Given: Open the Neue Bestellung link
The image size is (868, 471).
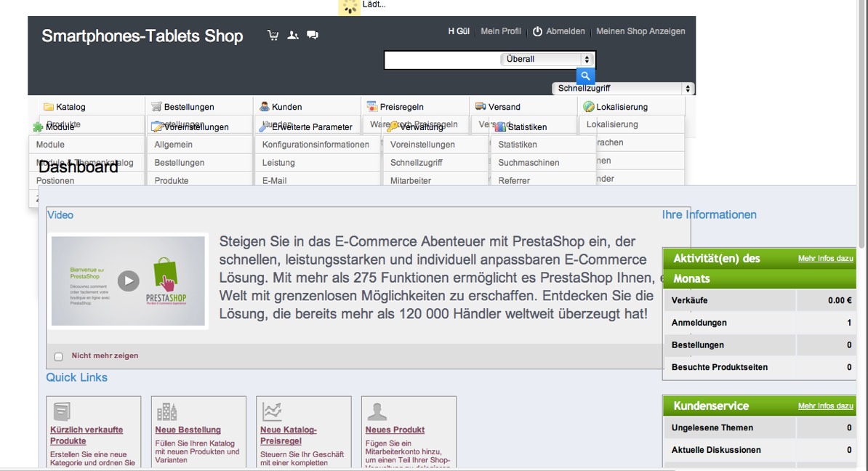Looking at the screenshot, I should point(188,430).
